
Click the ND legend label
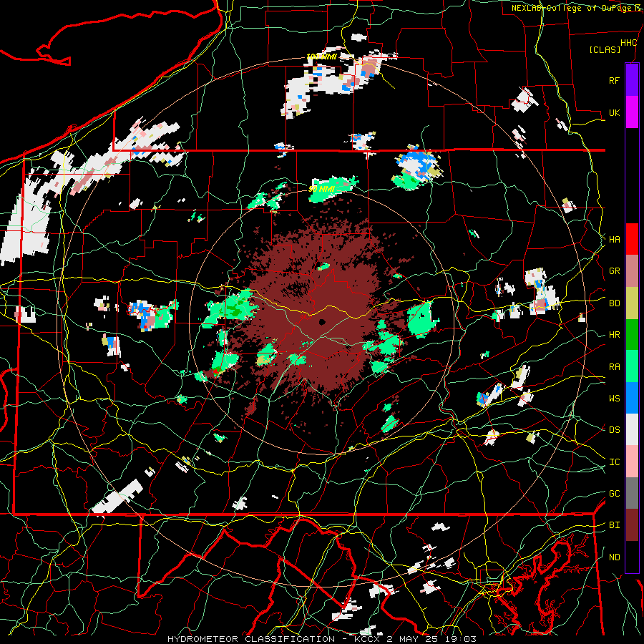[x=615, y=557]
